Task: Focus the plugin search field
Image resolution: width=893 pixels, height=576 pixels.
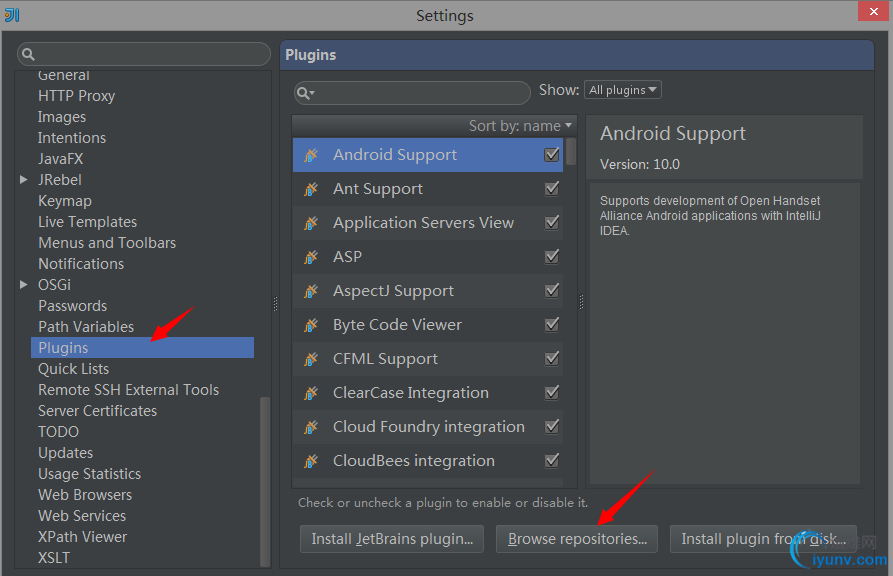Action: pyautogui.click(x=412, y=93)
